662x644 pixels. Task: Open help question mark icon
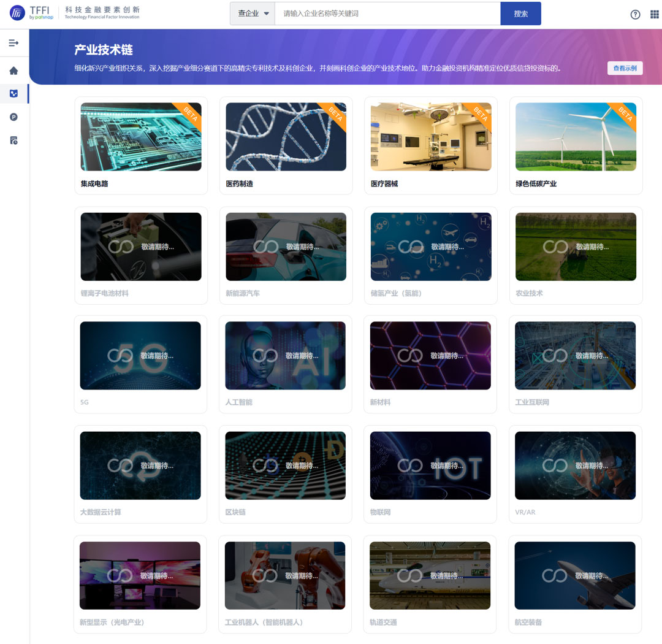tap(635, 15)
